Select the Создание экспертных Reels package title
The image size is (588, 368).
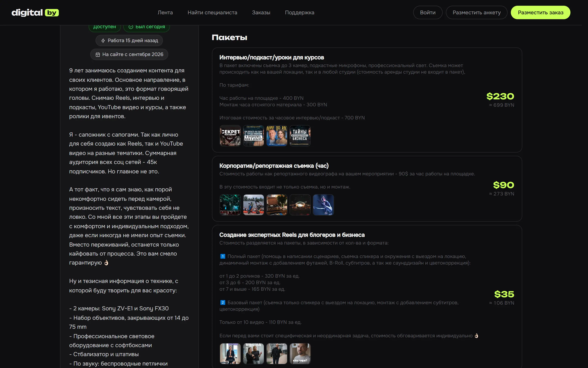coord(292,235)
